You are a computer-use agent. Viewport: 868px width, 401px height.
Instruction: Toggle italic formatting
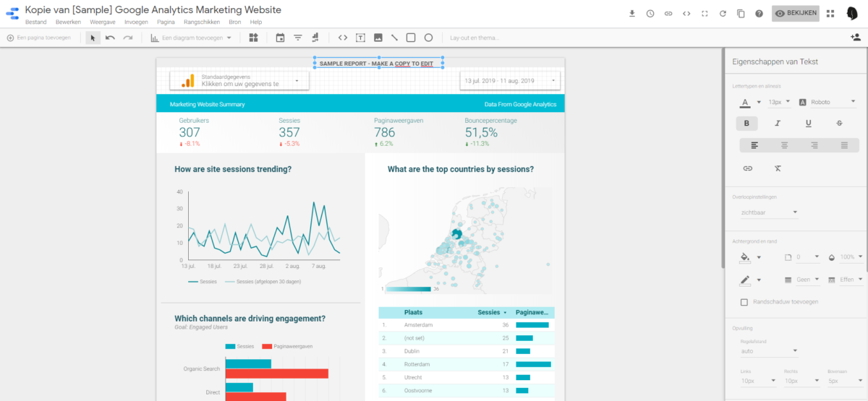pos(778,124)
